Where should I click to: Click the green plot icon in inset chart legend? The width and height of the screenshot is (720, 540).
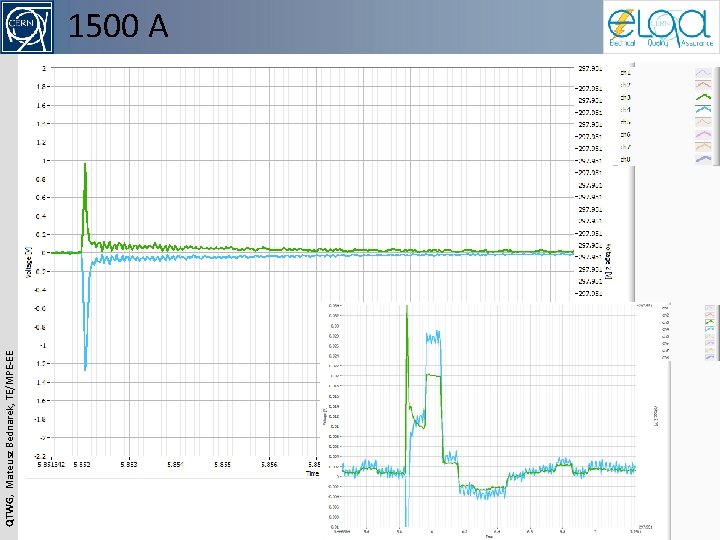coord(710,322)
